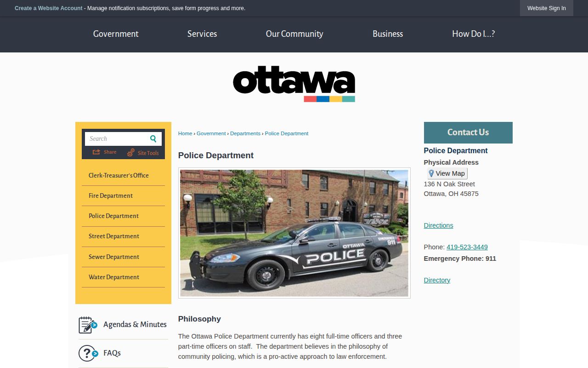Image resolution: width=588 pixels, height=368 pixels.
Task: Click the Emergency Phone: 911 text
Action: [x=460, y=259]
